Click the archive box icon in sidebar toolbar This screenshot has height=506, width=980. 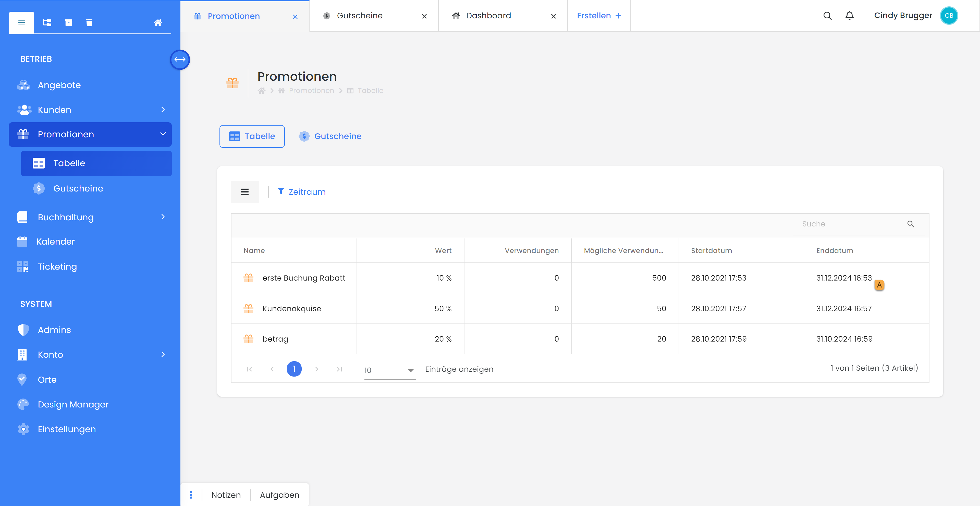click(68, 22)
